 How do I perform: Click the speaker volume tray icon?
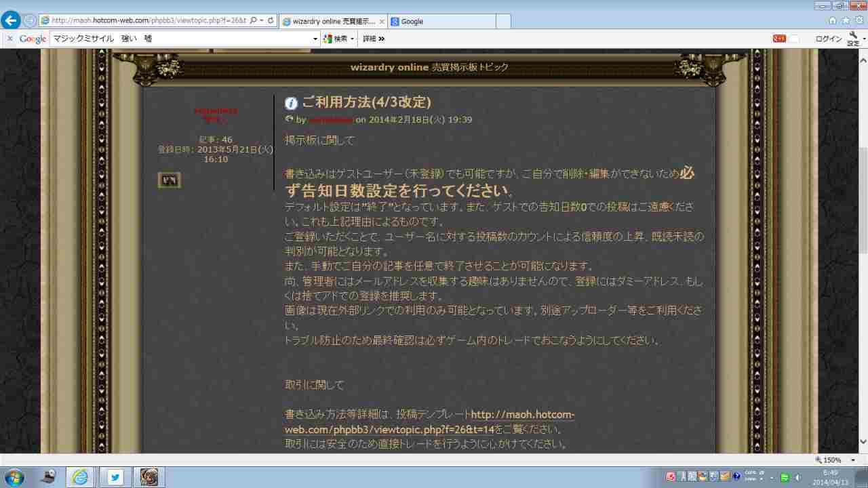click(797, 477)
